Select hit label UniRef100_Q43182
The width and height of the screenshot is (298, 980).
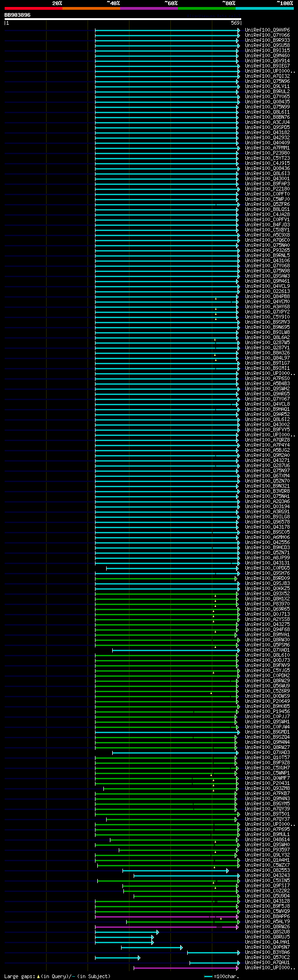(x=267, y=133)
